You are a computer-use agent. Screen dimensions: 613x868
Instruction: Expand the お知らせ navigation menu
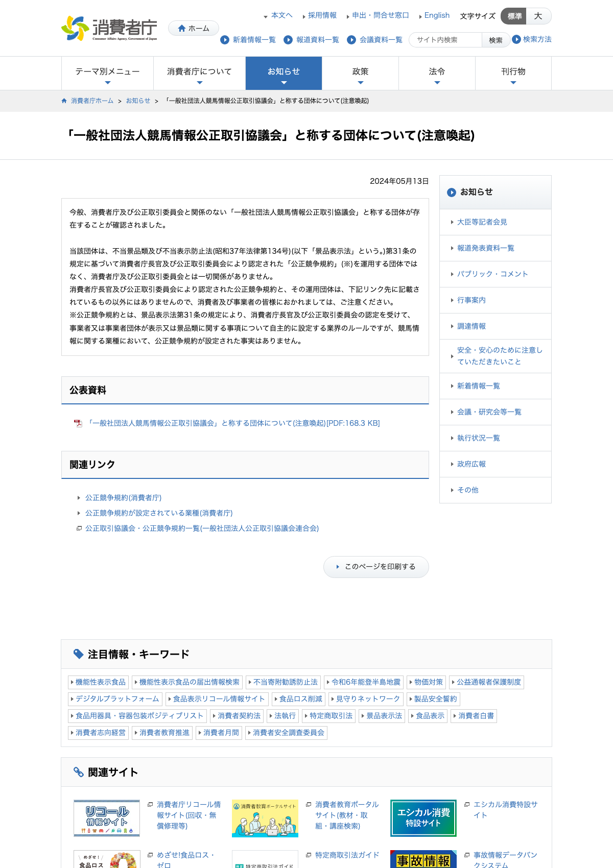[284, 74]
